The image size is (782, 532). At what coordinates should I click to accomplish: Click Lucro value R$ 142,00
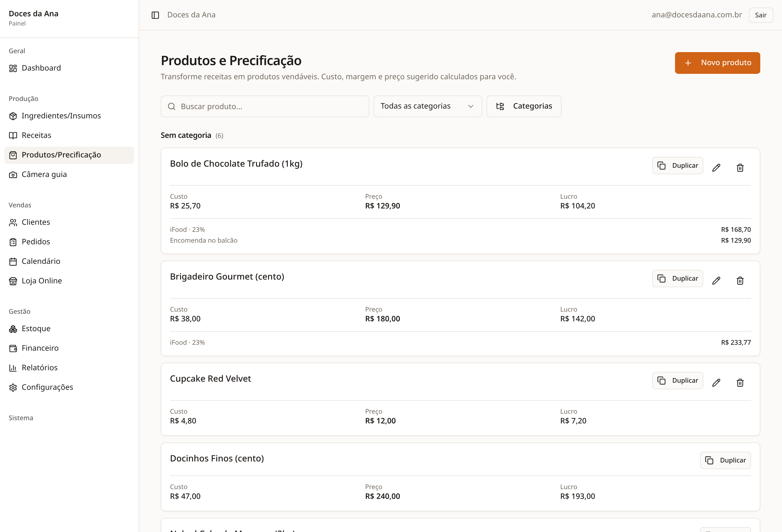(578, 319)
